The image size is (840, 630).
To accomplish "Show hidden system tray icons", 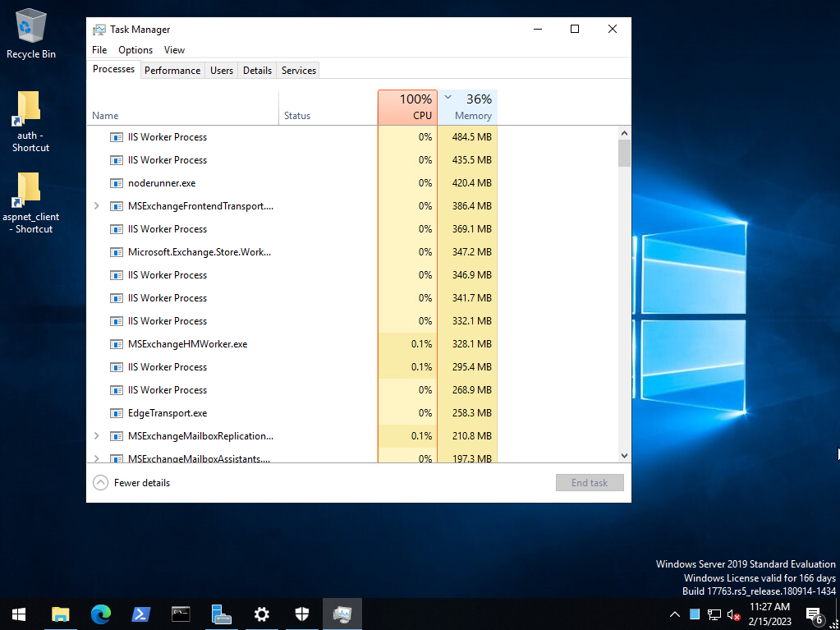I will (675, 614).
